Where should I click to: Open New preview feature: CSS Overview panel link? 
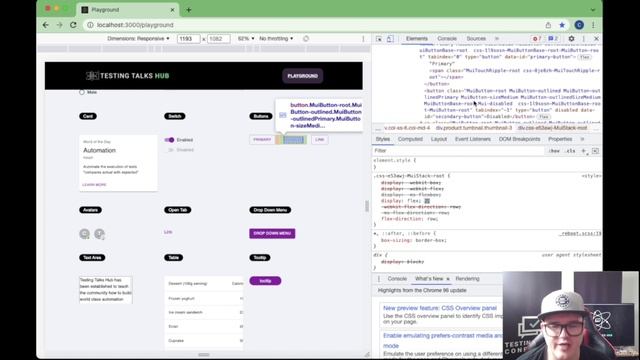click(x=440, y=308)
